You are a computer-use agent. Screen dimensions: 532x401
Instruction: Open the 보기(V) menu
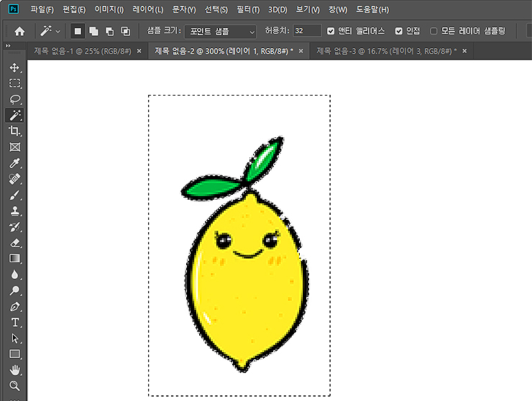308,9
